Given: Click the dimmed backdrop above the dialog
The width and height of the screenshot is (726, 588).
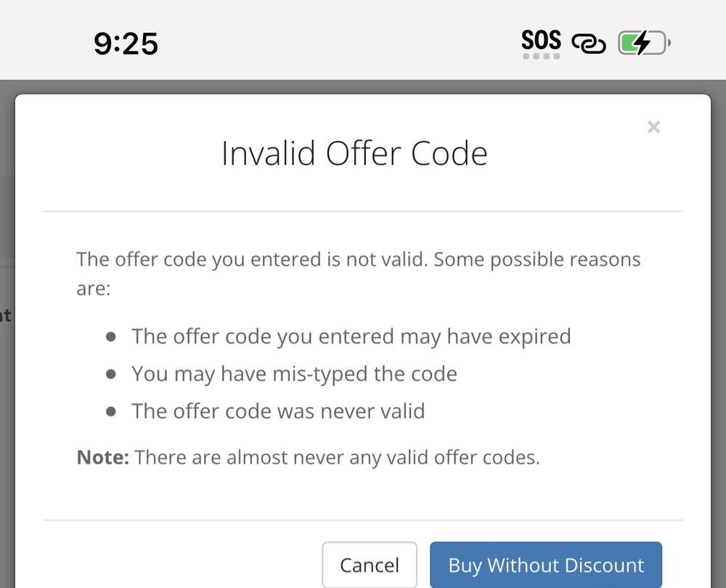Looking at the screenshot, I should pos(363,86).
